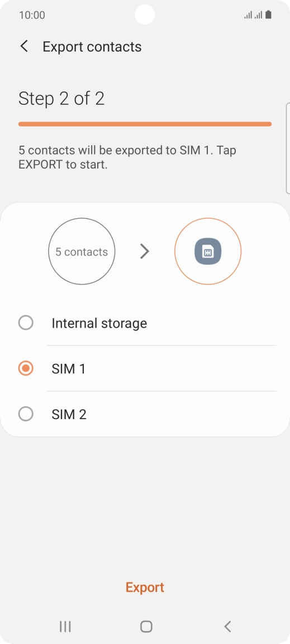Go back using the header arrow
This screenshot has height=644, width=290.
click(x=24, y=46)
